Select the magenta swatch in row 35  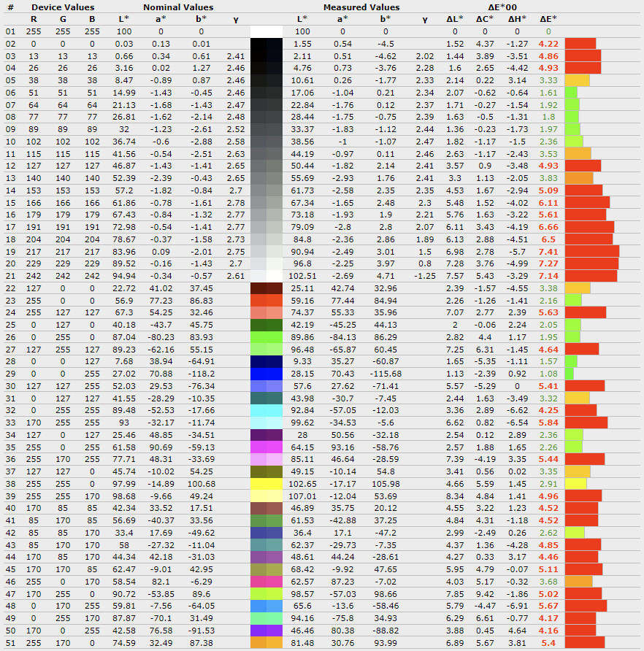tap(267, 447)
